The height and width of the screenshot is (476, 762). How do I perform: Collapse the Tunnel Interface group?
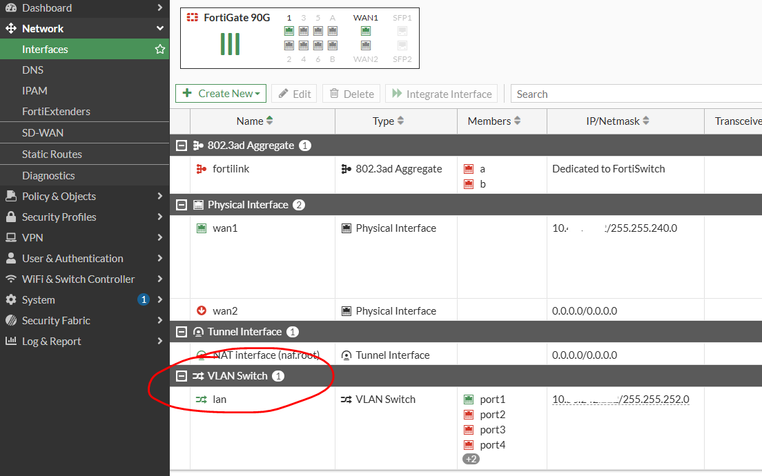click(x=181, y=332)
